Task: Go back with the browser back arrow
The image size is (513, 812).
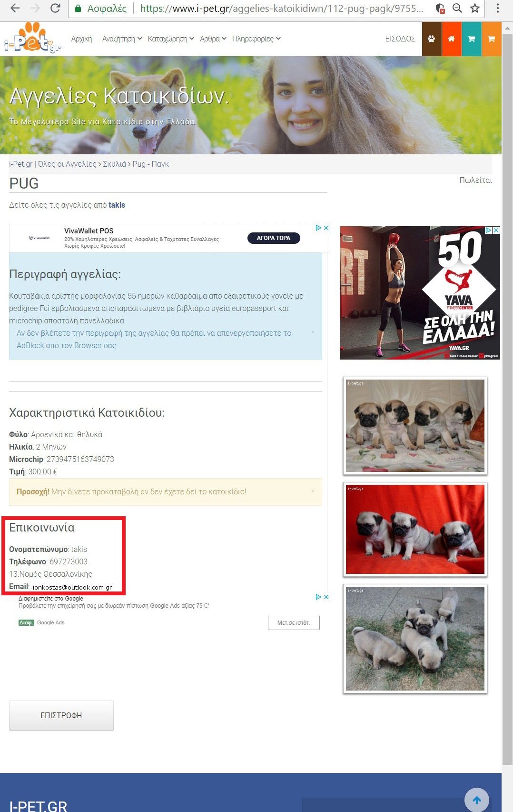Action: tap(15, 8)
